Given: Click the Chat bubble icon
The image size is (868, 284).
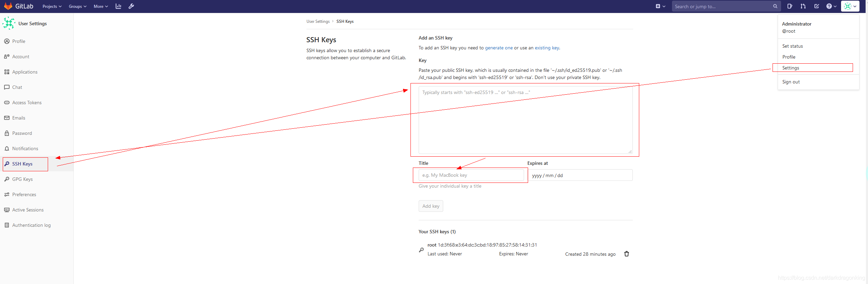Looking at the screenshot, I should coord(7,87).
